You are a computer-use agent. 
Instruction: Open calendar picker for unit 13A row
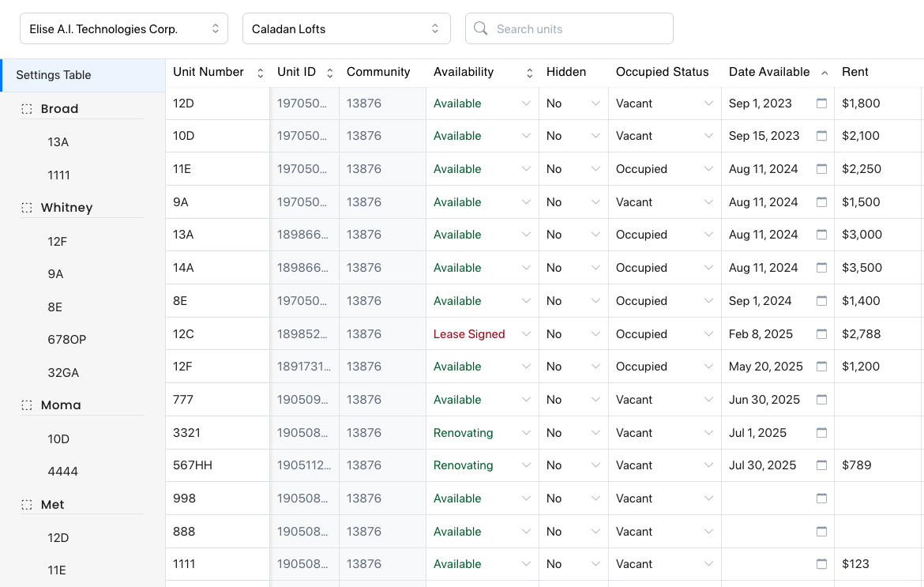pyautogui.click(x=821, y=235)
